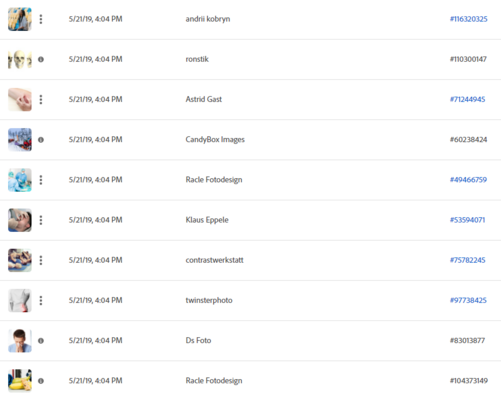This screenshot has height=399, width=501.
Task: Open asset link #53594071
Action: (x=467, y=220)
